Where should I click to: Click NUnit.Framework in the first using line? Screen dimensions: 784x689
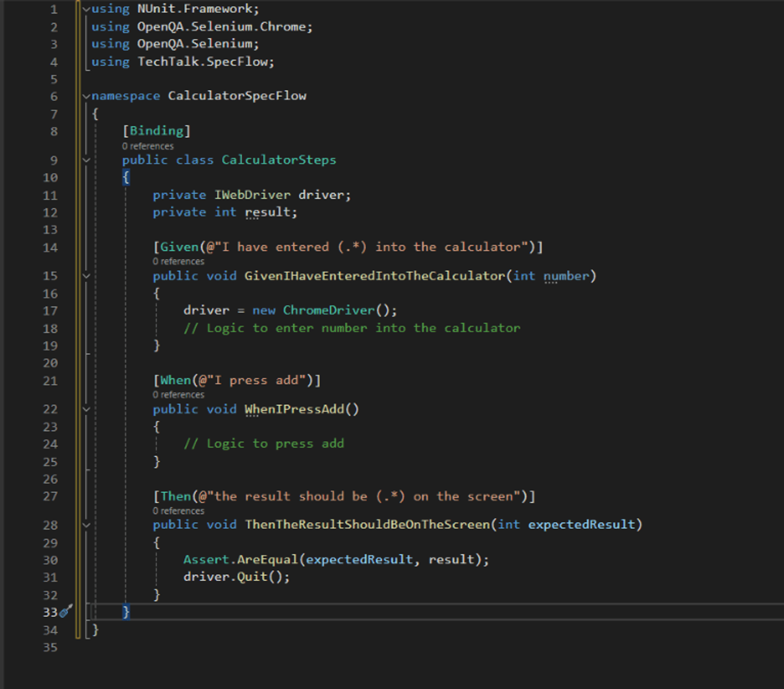pyautogui.click(x=195, y=9)
